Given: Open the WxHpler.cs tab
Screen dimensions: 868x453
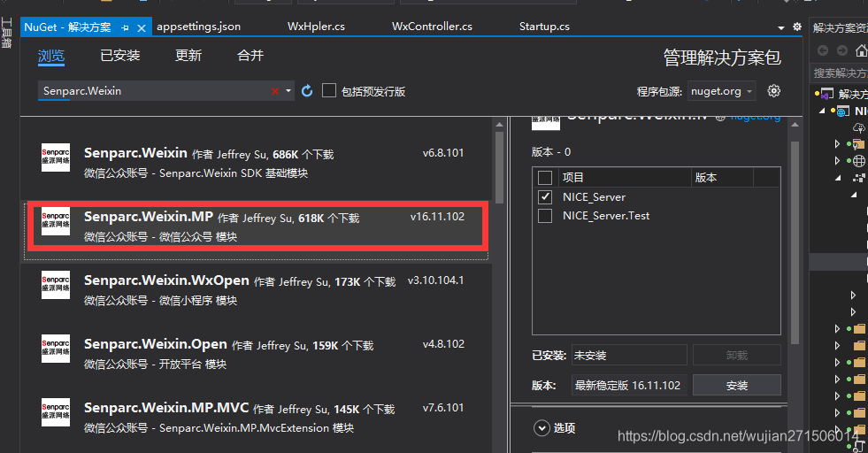Looking at the screenshot, I should pos(316,27).
